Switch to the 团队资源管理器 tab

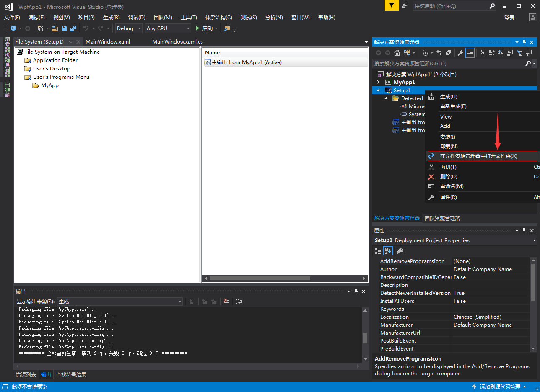tap(442, 218)
